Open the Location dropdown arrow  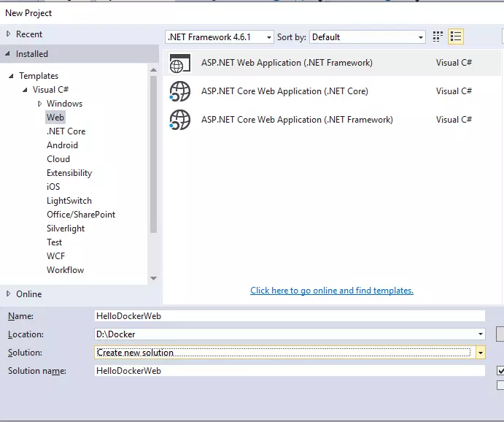[480, 334]
